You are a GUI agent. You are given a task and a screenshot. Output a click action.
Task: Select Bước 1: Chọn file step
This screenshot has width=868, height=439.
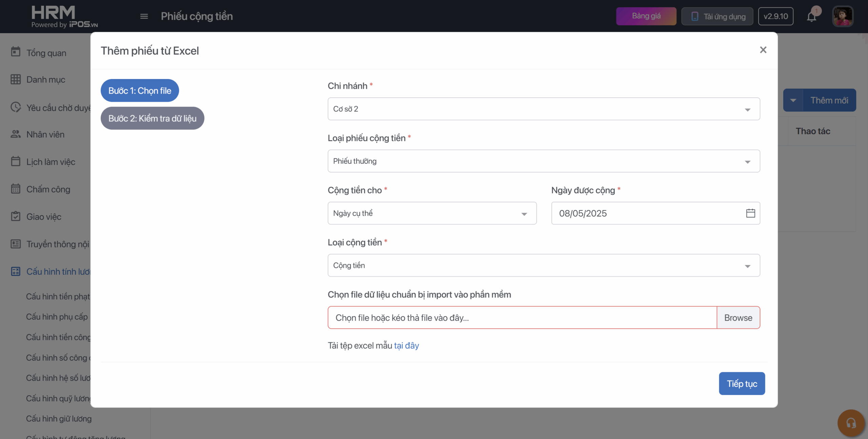point(140,91)
